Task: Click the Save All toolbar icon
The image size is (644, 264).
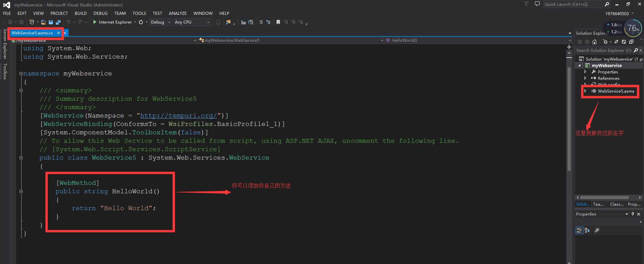Action: pyautogui.click(x=58, y=22)
